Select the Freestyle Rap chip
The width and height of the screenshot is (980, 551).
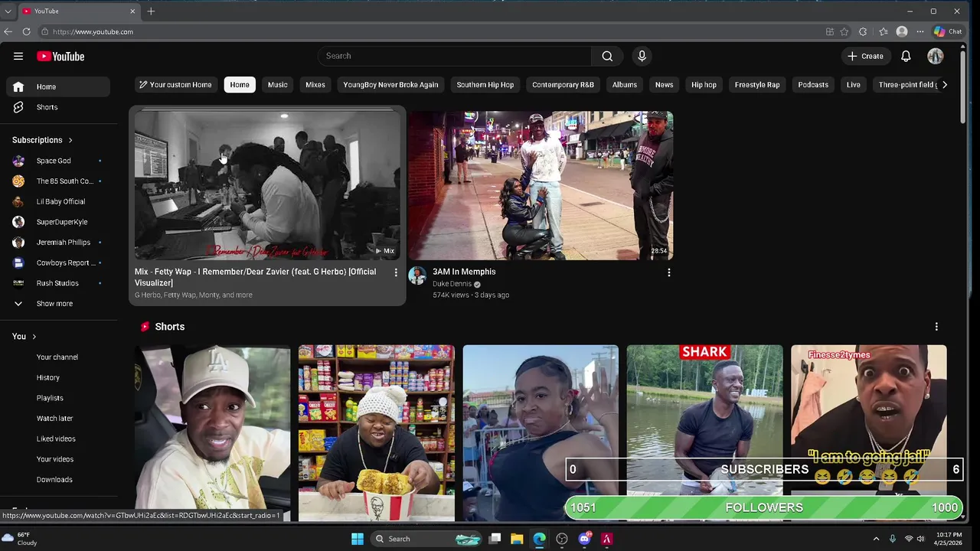click(x=757, y=85)
